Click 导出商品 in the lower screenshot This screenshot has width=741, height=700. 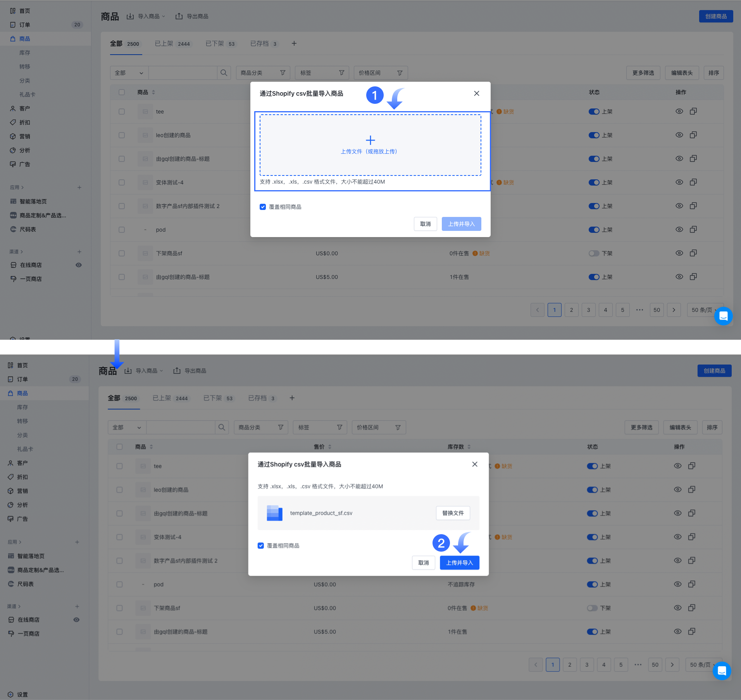(x=190, y=371)
